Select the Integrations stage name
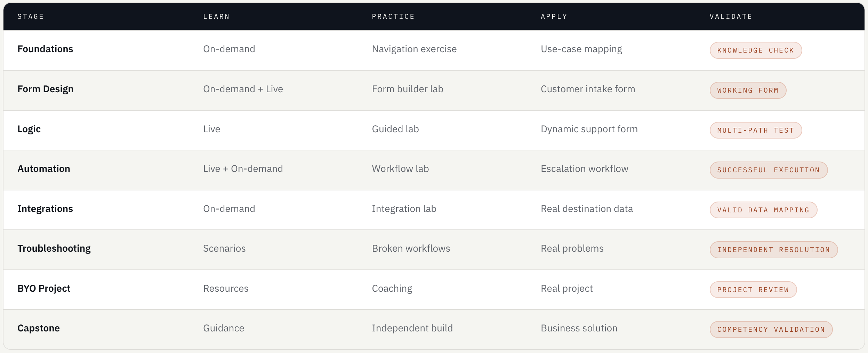Image resolution: width=868 pixels, height=353 pixels. point(45,209)
